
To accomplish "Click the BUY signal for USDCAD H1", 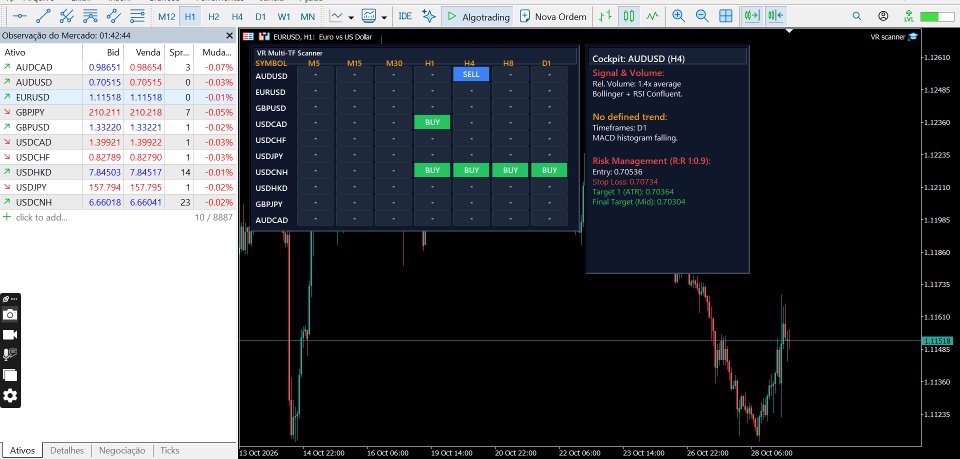I will click(x=432, y=122).
